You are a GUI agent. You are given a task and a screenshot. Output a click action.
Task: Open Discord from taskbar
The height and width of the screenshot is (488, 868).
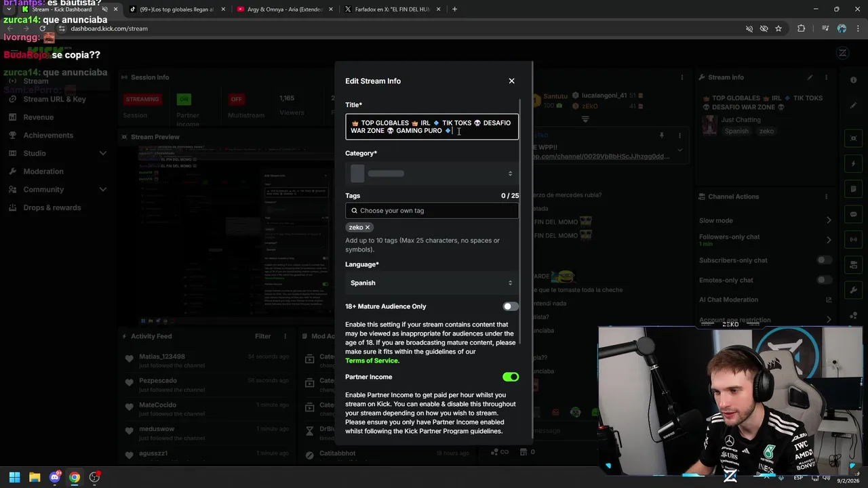tap(55, 477)
